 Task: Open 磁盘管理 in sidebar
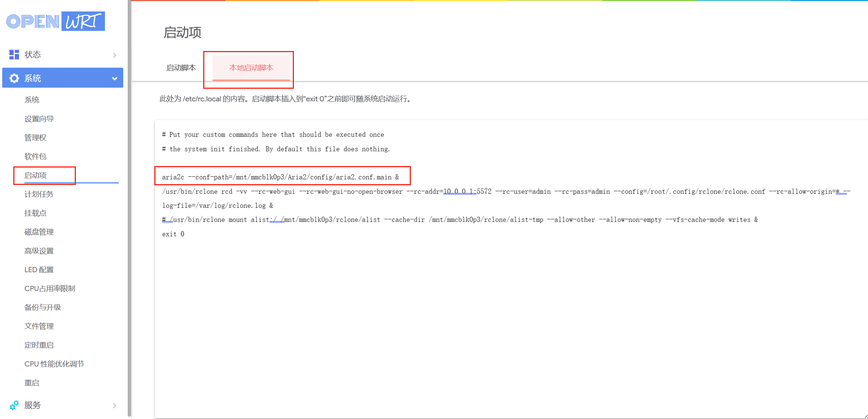click(x=39, y=232)
